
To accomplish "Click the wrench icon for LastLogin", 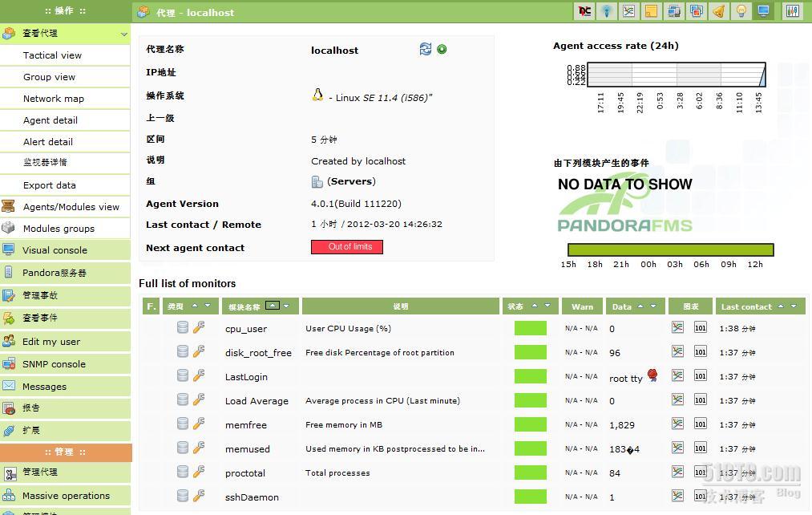I will click(x=199, y=375).
